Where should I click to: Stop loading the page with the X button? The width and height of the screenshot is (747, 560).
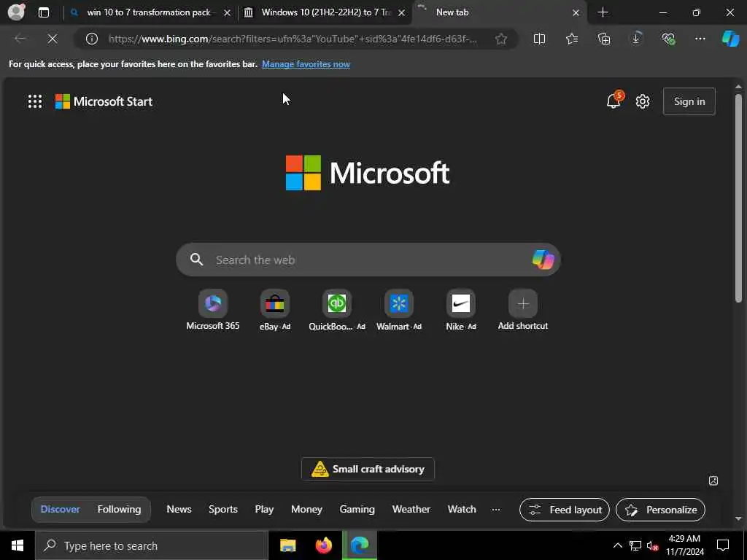tap(53, 39)
